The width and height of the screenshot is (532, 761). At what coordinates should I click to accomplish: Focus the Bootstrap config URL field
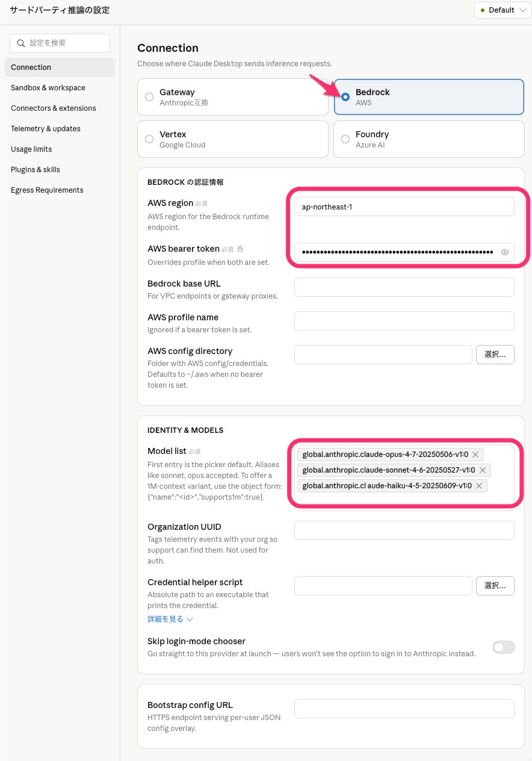(404, 709)
